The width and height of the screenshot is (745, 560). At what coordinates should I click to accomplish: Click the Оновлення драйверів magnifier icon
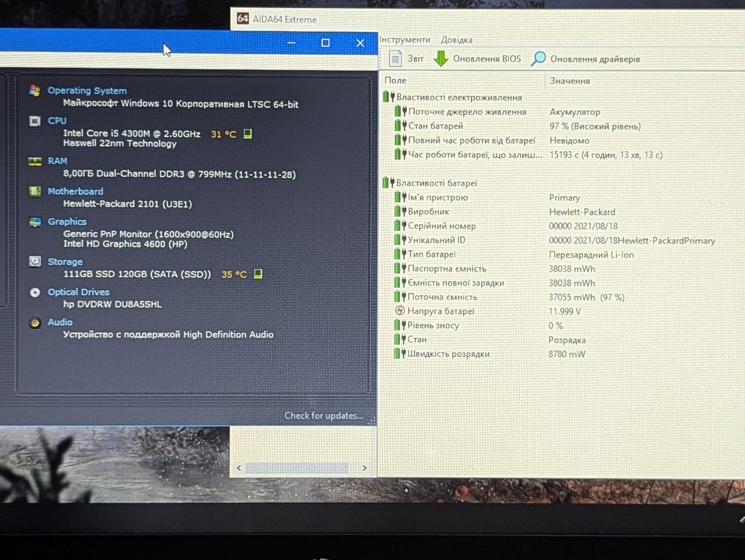[x=538, y=59]
